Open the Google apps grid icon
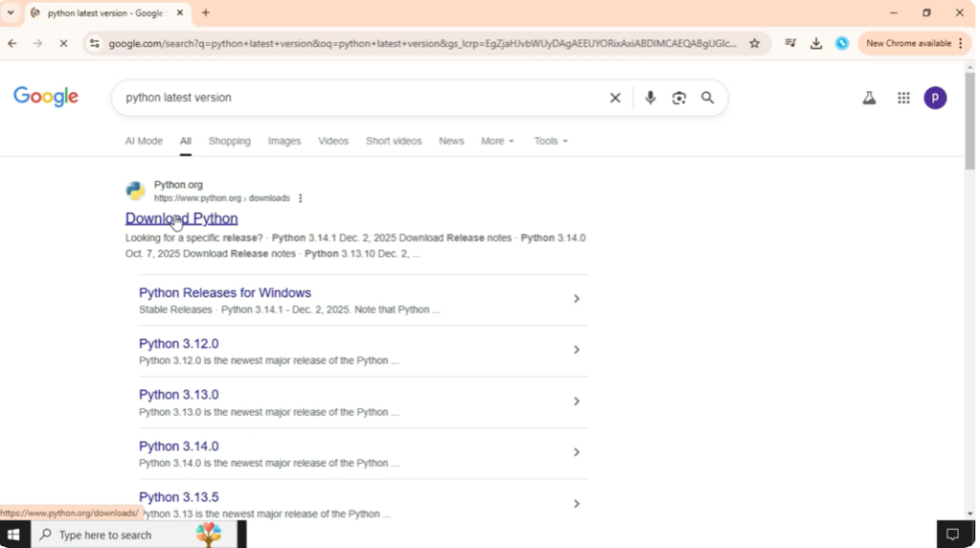The height and width of the screenshot is (548, 980). pos(903,98)
